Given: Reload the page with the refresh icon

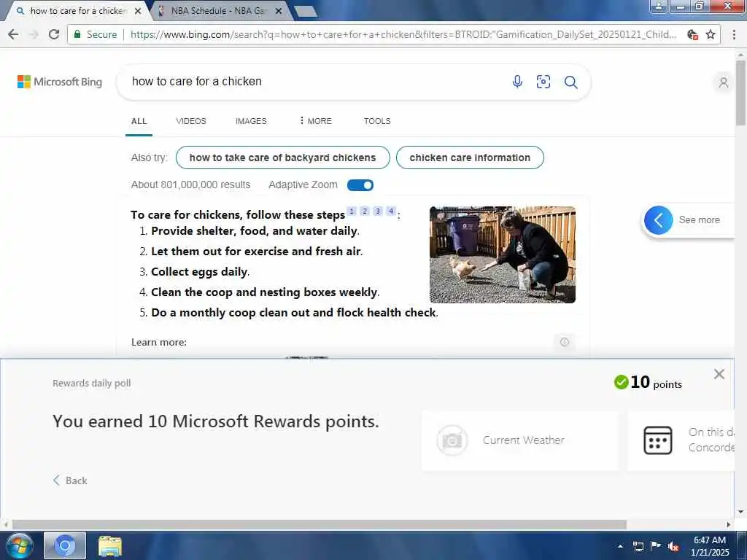Looking at the screenshot, I should (54, 34).
